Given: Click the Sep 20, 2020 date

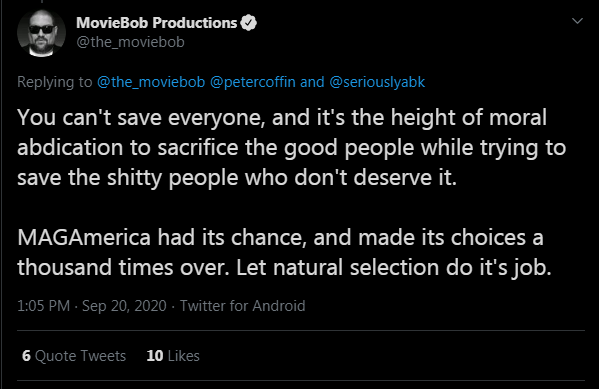Looking at the screenshot, I should point(124,306).
